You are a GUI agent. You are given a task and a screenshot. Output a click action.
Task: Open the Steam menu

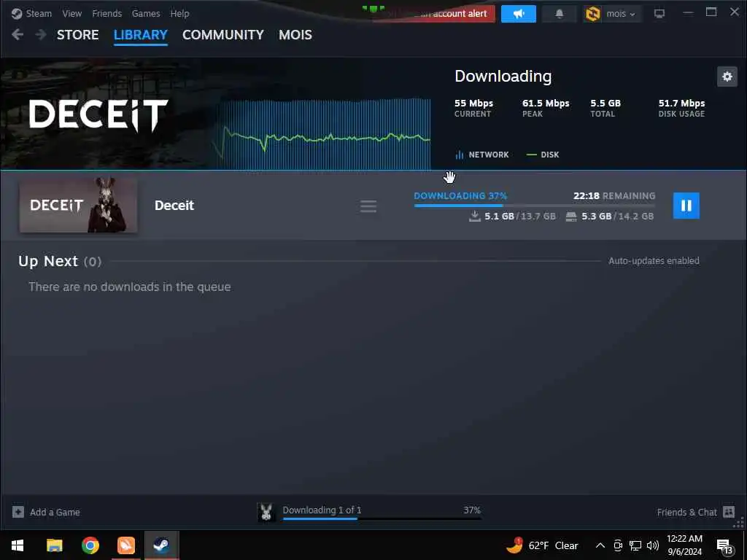(x=39, y=13)
